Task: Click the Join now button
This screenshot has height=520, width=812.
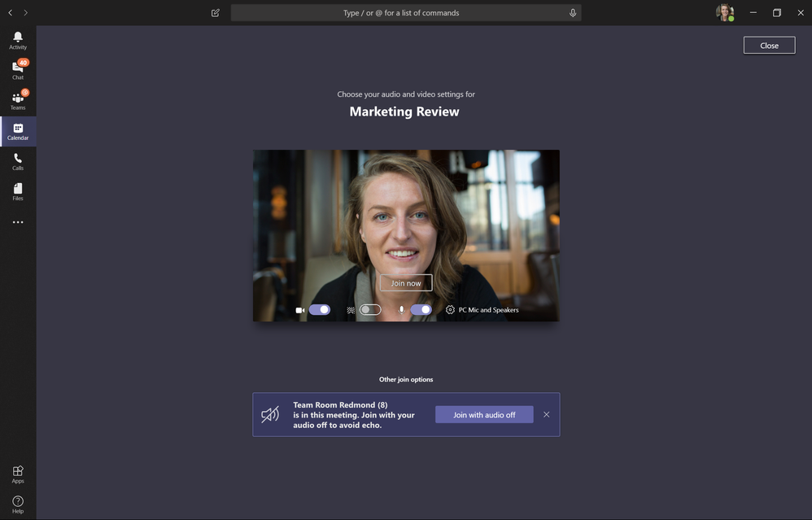Action: tap(406, 283)
